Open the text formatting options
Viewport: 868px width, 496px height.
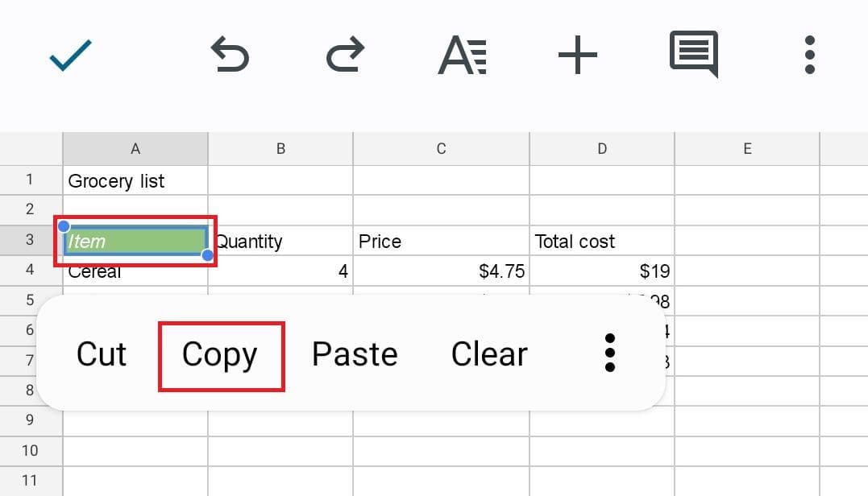(462, 56)
